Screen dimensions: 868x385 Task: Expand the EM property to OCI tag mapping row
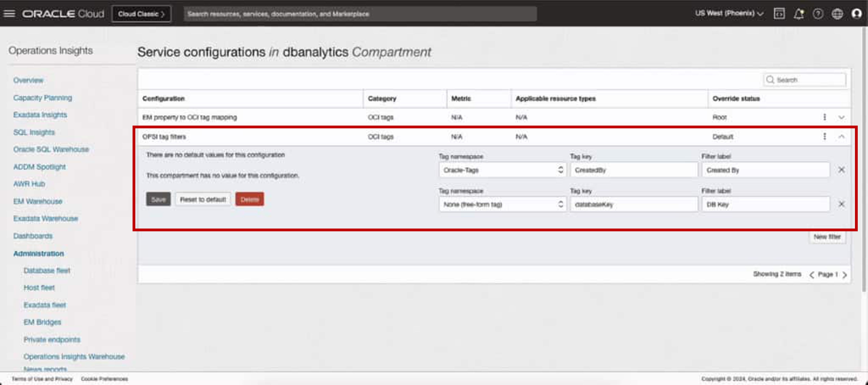point(841,117)
